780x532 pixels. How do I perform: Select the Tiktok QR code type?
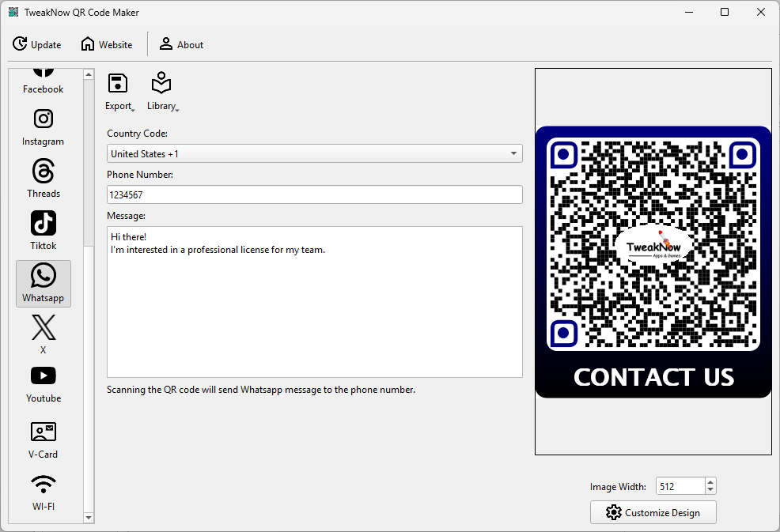click(44, 231)
